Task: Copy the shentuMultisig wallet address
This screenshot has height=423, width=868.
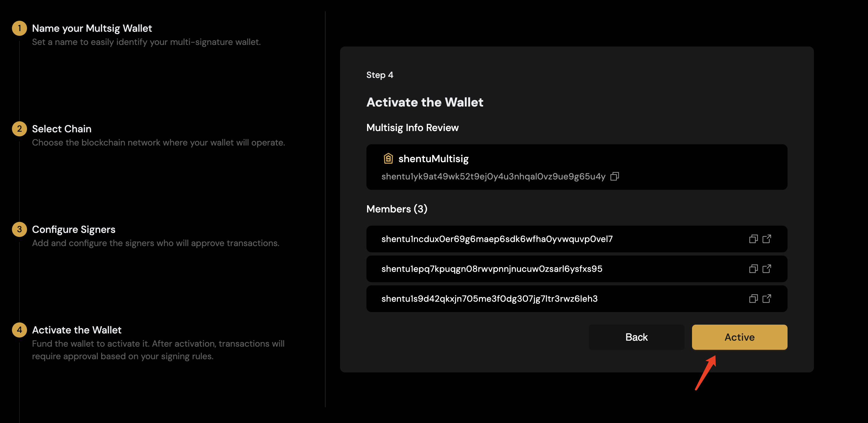Action: 615,176
